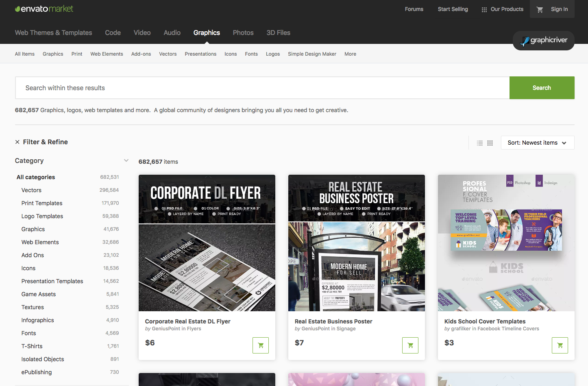Click the Envato Market logo

pyautogui.click(x=44, y=9)
